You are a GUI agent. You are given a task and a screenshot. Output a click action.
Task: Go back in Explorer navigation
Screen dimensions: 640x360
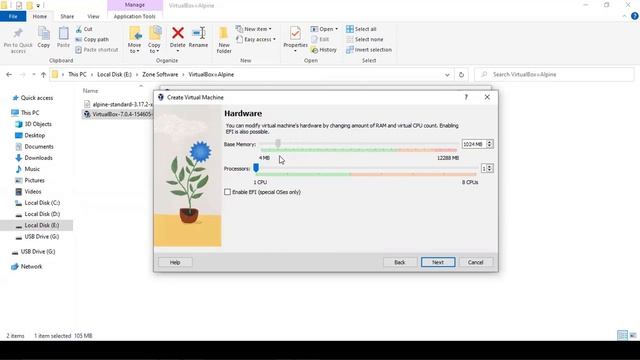9,75
